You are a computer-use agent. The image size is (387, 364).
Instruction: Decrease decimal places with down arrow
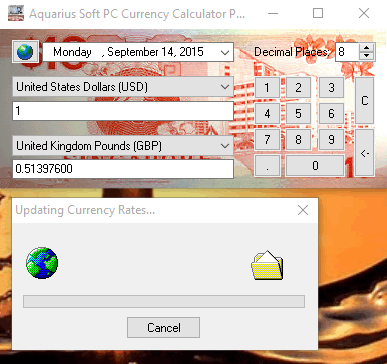tap(367, 56)
